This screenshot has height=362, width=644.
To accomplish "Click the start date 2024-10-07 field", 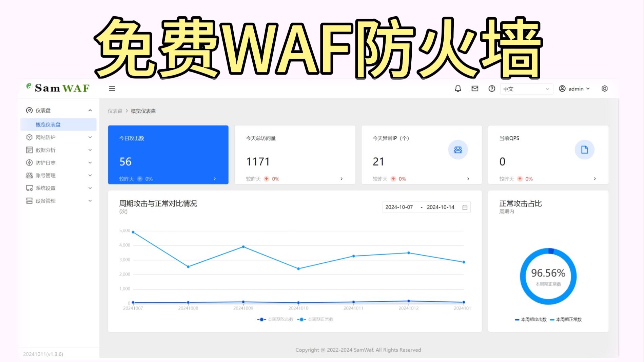I will pos(399,207).
